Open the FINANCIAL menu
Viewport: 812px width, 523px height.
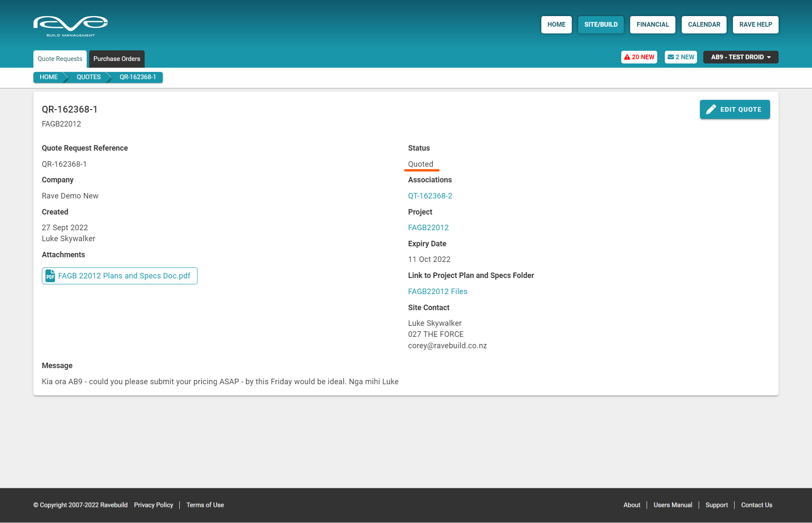coord(653,25)
